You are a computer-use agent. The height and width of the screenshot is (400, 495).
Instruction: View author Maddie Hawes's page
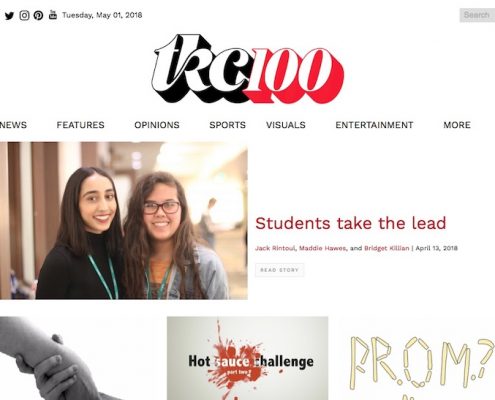[x=323, y=248]
